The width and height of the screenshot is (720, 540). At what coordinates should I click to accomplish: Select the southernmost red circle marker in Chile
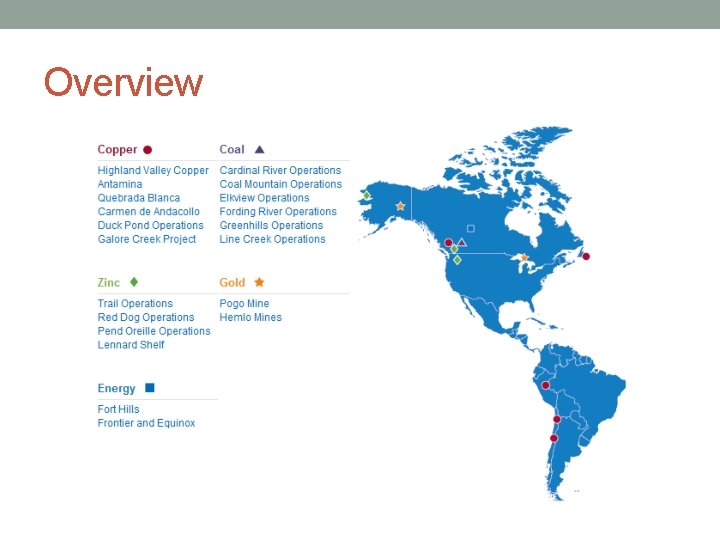click(x=554, y=438)
